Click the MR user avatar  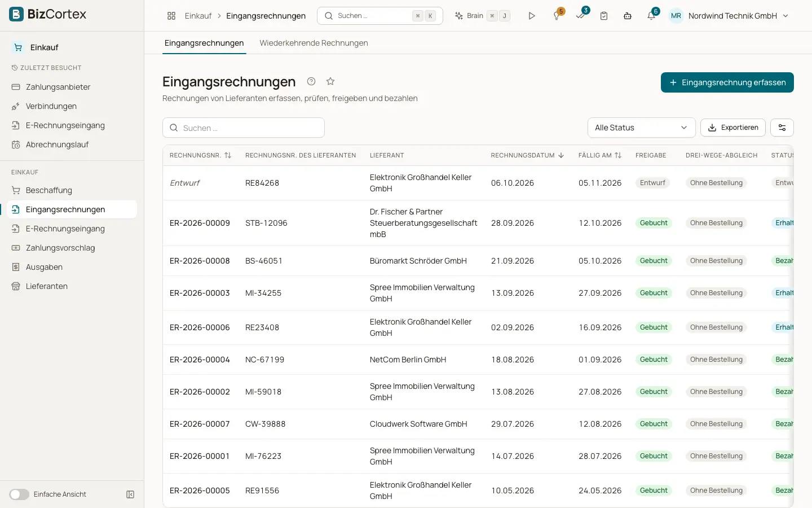click(x=676, y=16)
